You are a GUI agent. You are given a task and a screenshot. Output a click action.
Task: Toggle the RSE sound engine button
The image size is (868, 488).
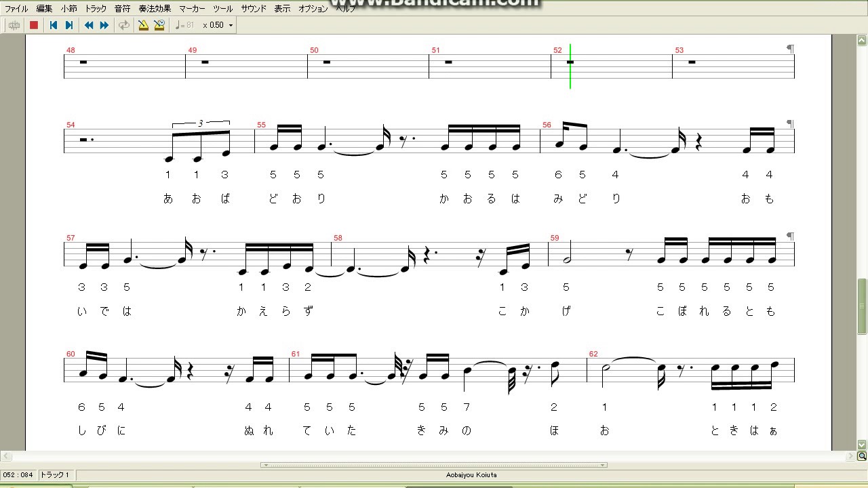(14, 25)
